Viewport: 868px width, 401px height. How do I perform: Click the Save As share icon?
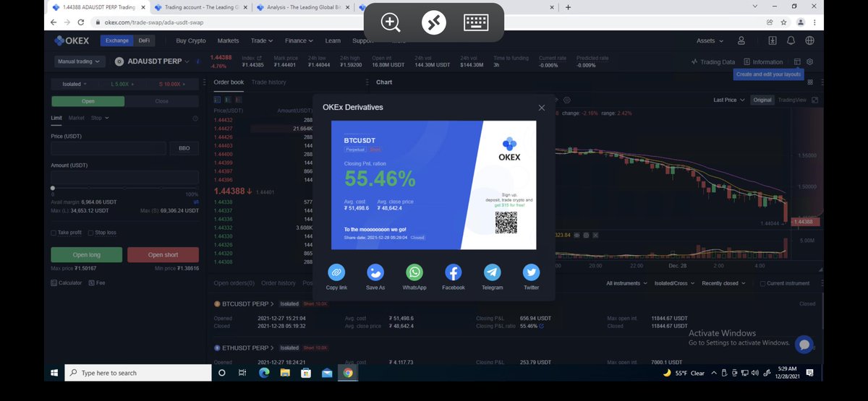pos(375,272)
